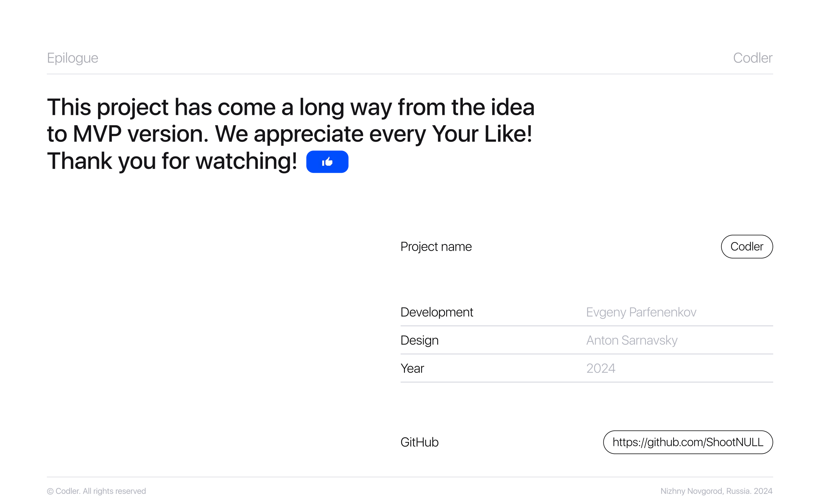Open the https://github.com/ShootNULL link
Screen dimensions: 820x504
pos(688,442)
